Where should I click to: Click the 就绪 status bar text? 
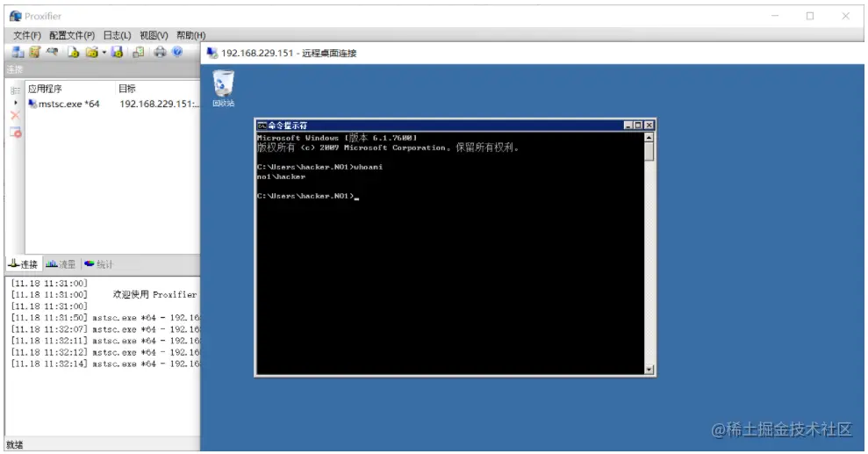14,444
